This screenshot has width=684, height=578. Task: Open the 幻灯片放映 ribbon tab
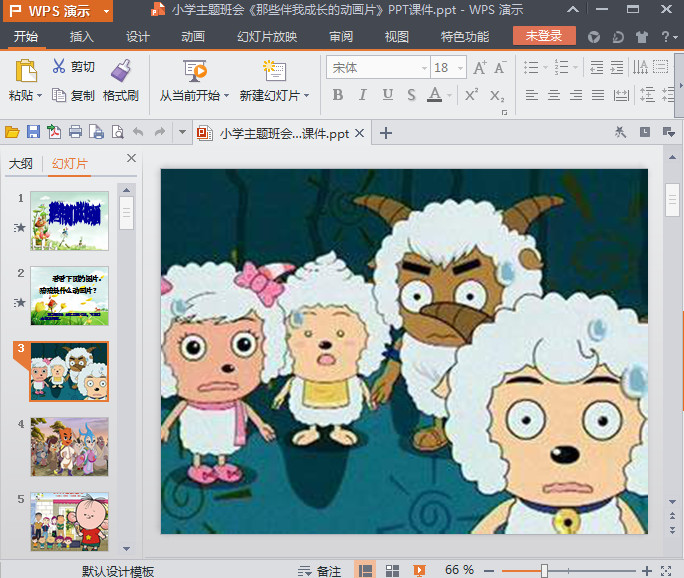(x=267, y=37)
